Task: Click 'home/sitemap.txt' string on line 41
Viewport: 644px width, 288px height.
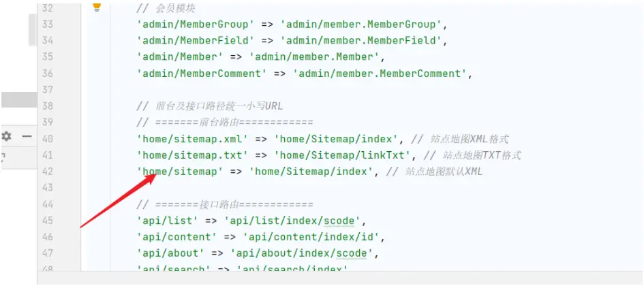Action: pyautogui.click(x=193, y=155)
